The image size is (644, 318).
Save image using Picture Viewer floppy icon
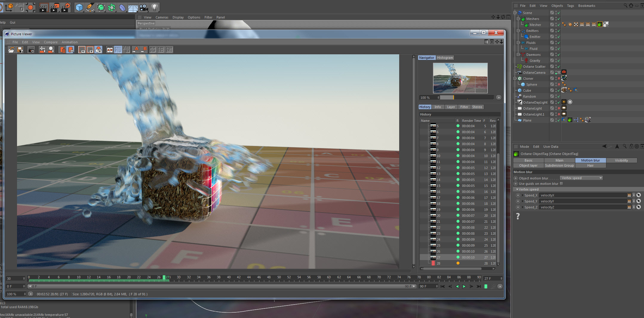coord(20,50)
